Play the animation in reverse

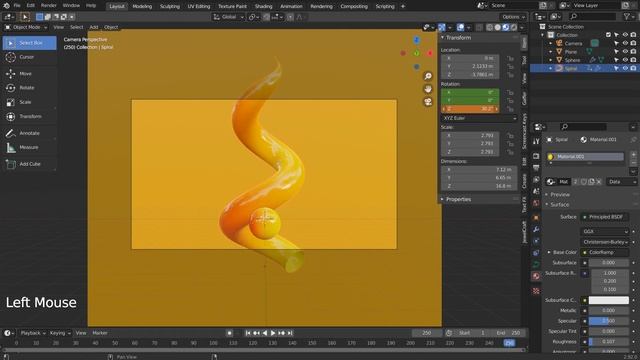[265, 333]
